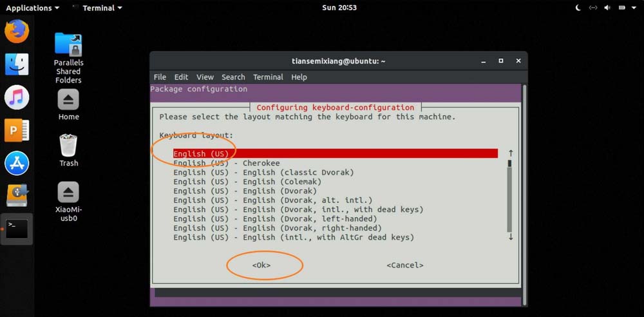The width and height of the screenshot is (644, 317).
Task: Select English (US) - Cherokee layout
Action: pyautogui.click(x=227, y=163)
